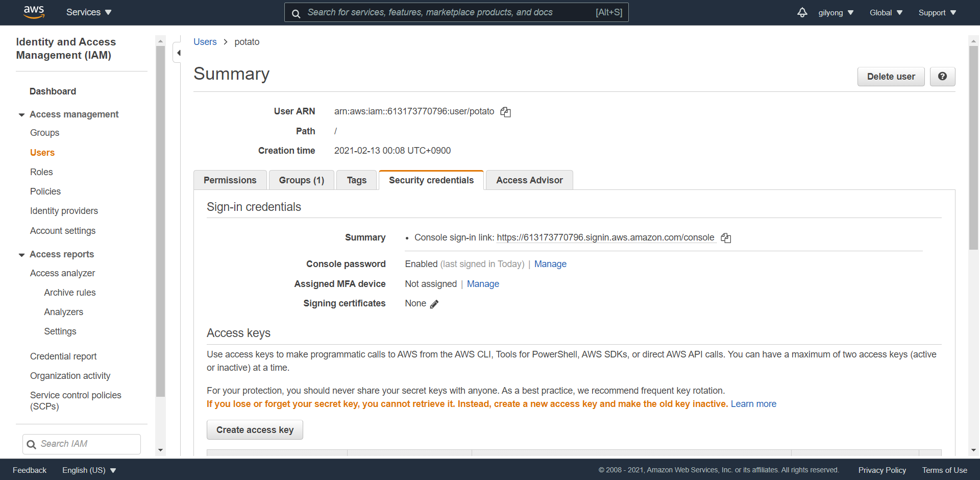
Task: Click the Create access key button
Action: (255, 430)
